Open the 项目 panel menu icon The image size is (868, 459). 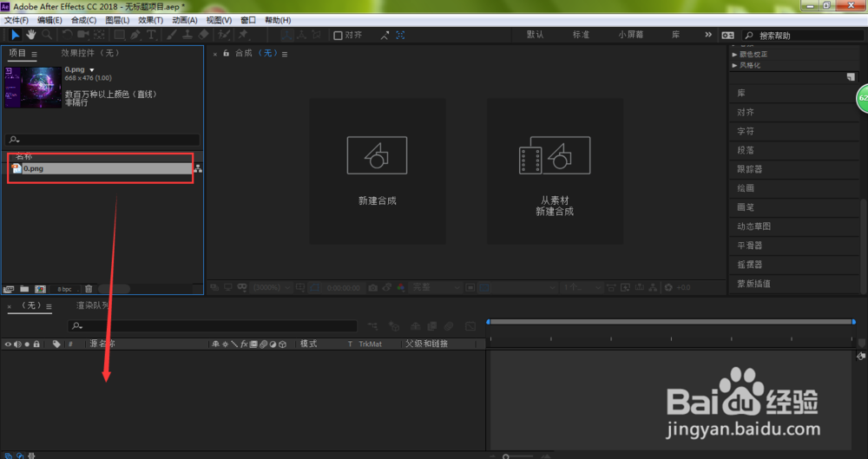pos(35,55)
